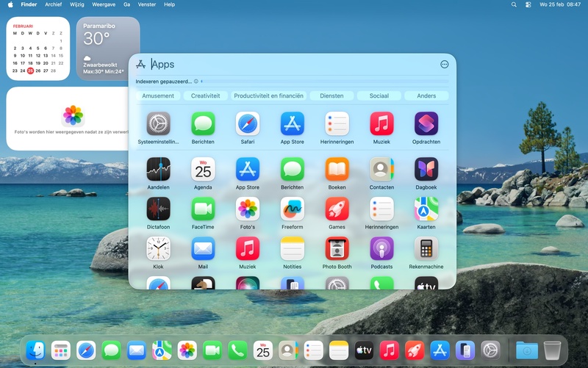Open Safari in the Apps suggestions row
Image resolution: width=588 pixels, height=368 pixels.
(248, 123)
